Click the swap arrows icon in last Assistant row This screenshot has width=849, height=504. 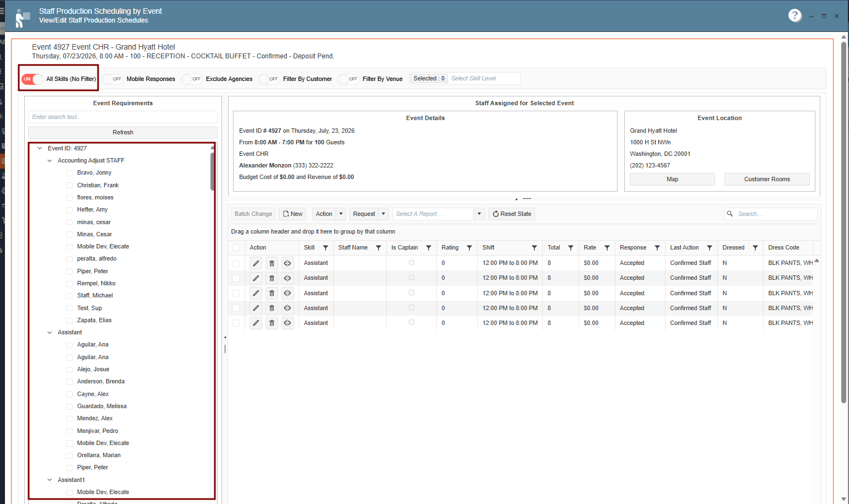click(288, 323)
